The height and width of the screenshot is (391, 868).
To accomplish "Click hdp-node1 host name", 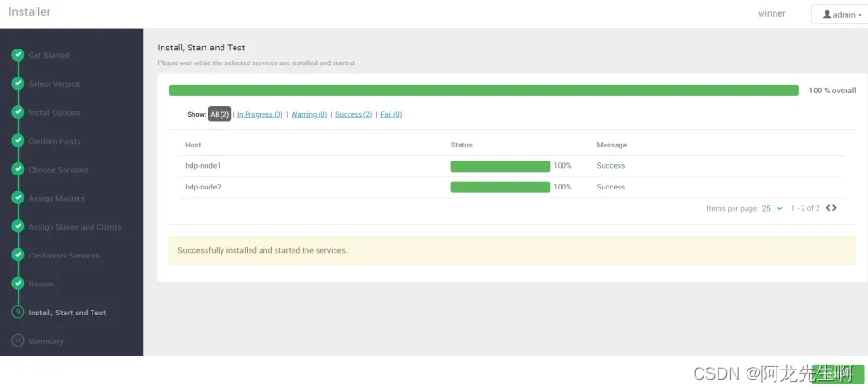I will [x=203, y=165].
